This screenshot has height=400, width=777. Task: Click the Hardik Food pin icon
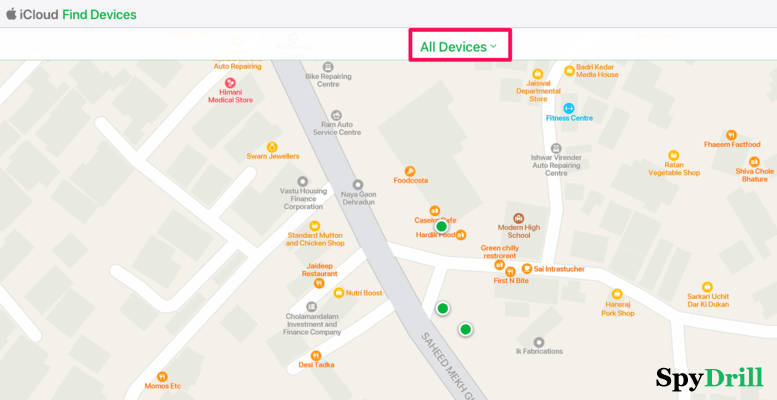click(461, 234)
